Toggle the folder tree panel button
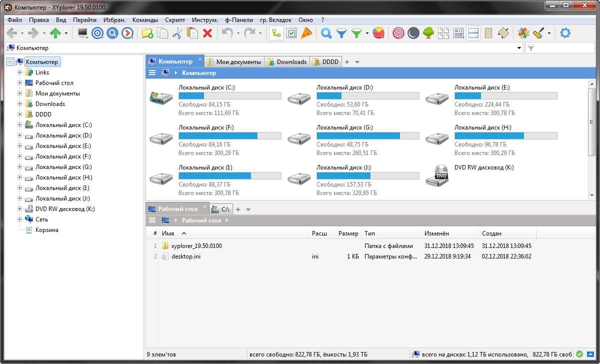600x364 pixels. tap(277, 33)
